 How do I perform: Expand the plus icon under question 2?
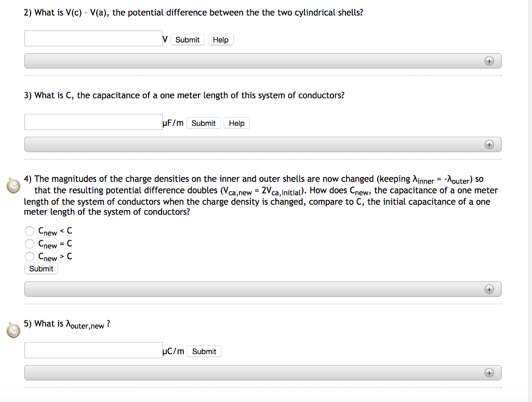click(488, 61)
